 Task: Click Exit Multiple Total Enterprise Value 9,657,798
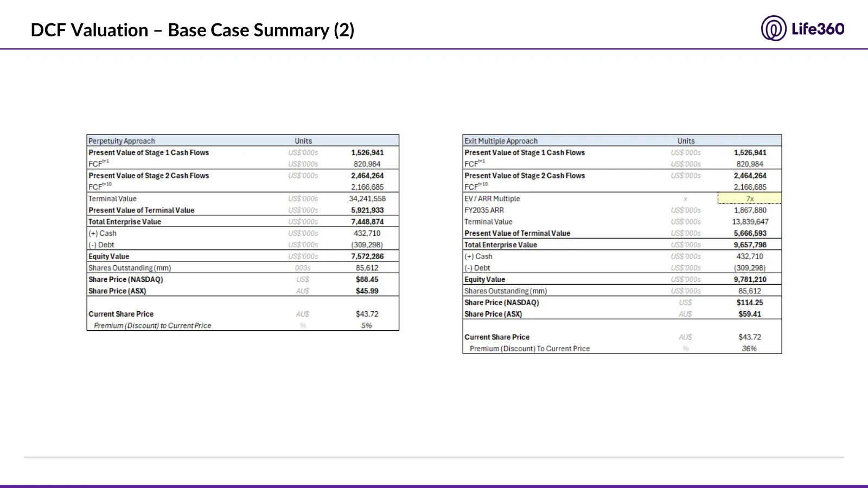coord(750,245)
